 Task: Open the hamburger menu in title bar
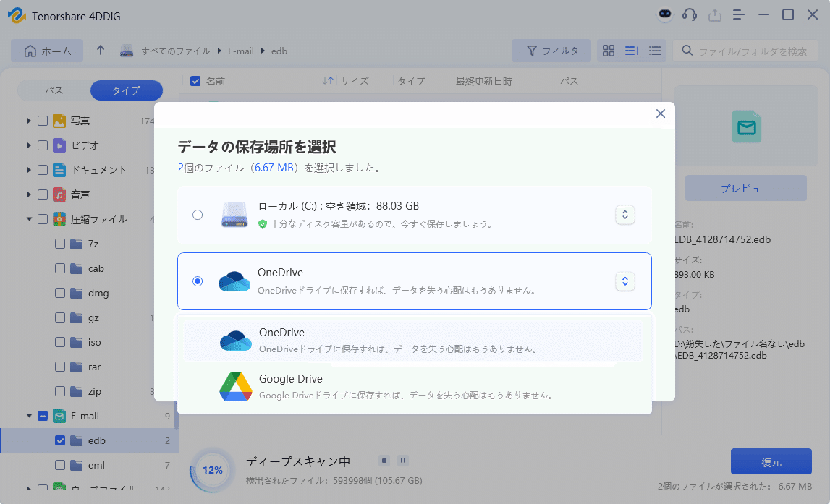point(738,14)
